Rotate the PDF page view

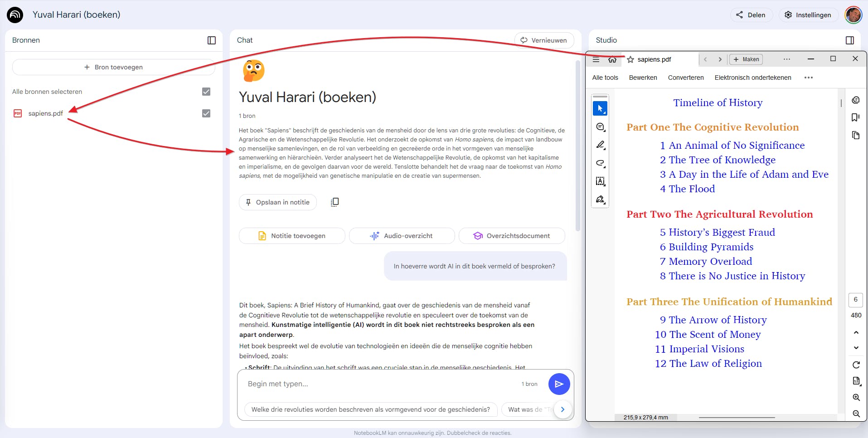pos(856,365)
